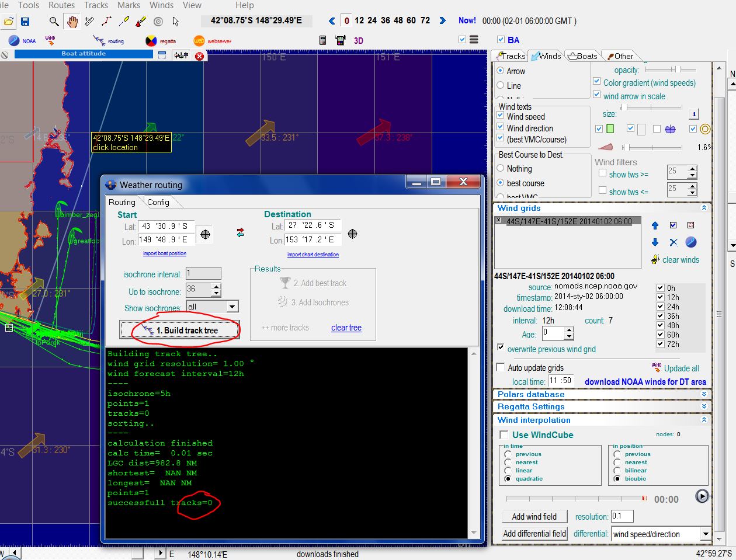Switch to 3D view

pyautogui.click(x=359, y=41)
